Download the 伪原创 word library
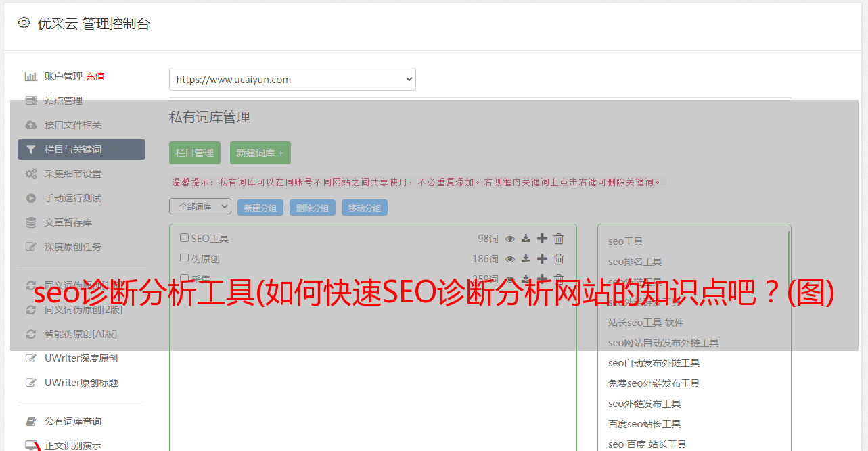Viewport: 868px width, 451px height. point(526,259)
